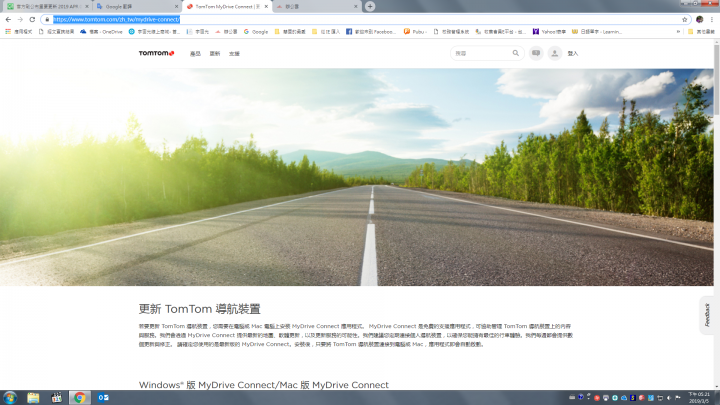Open the Google bookmark
The width and height of the screenshot is (720, 405).
[256, 32]
